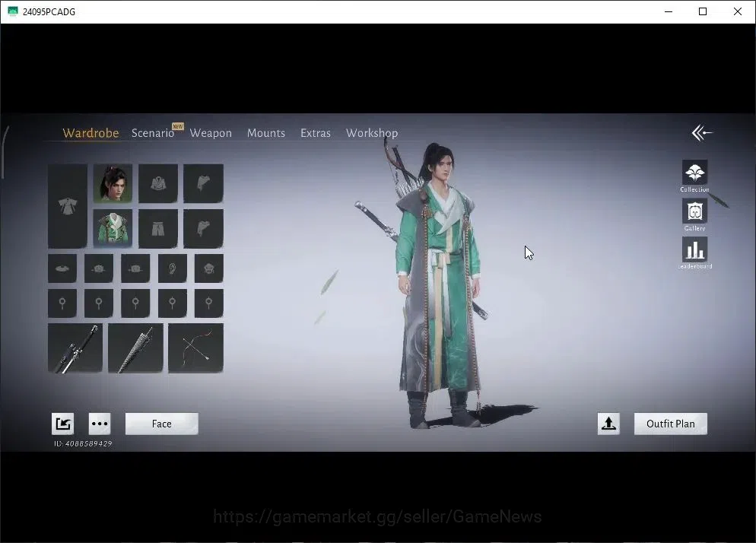
Task: Open the Mounts tab
Action: point(266,133)
